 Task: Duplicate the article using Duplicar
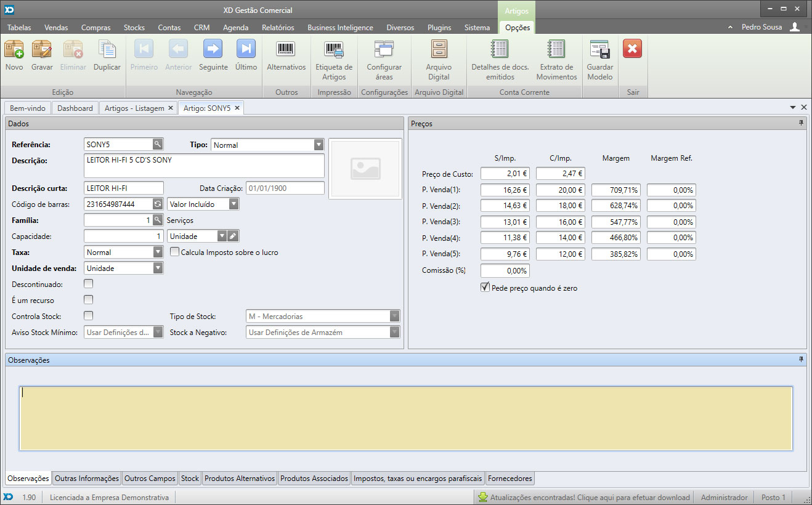coord(107,50)
